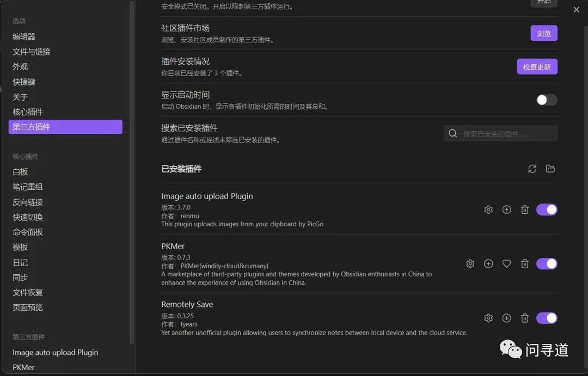The width and height of the screenshot is (588, 376).
Task: Click hotkey plus icon for Image auto upload Plugin
Action: [x=507, y=209]
